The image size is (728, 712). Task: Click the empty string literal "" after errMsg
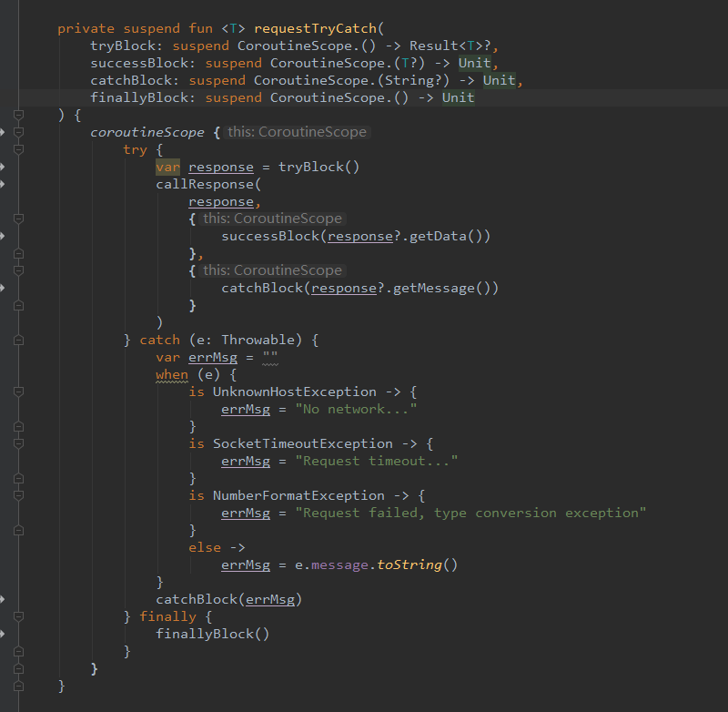[270, 357]
